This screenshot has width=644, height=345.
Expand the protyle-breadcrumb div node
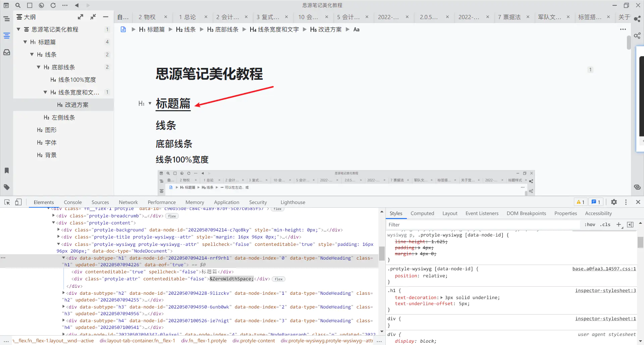tap(54, 216)
